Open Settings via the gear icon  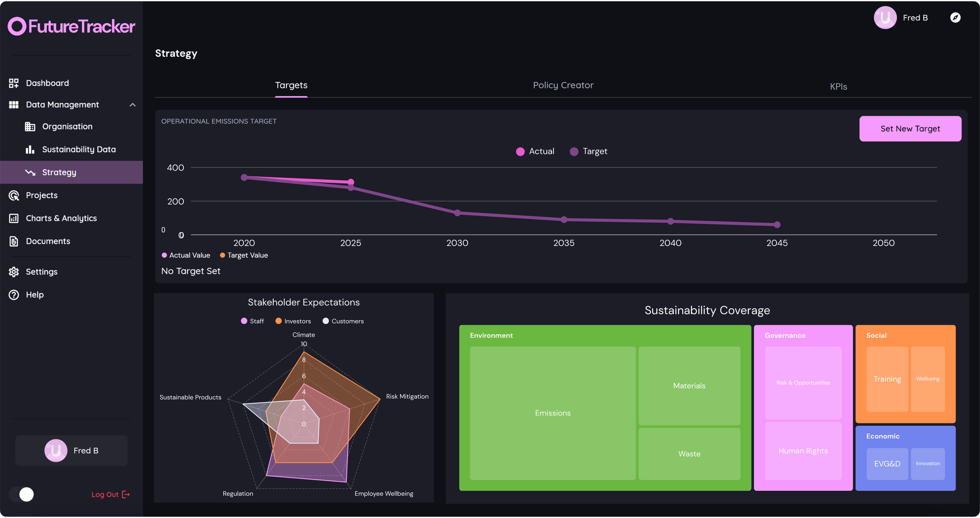[14, 272]
